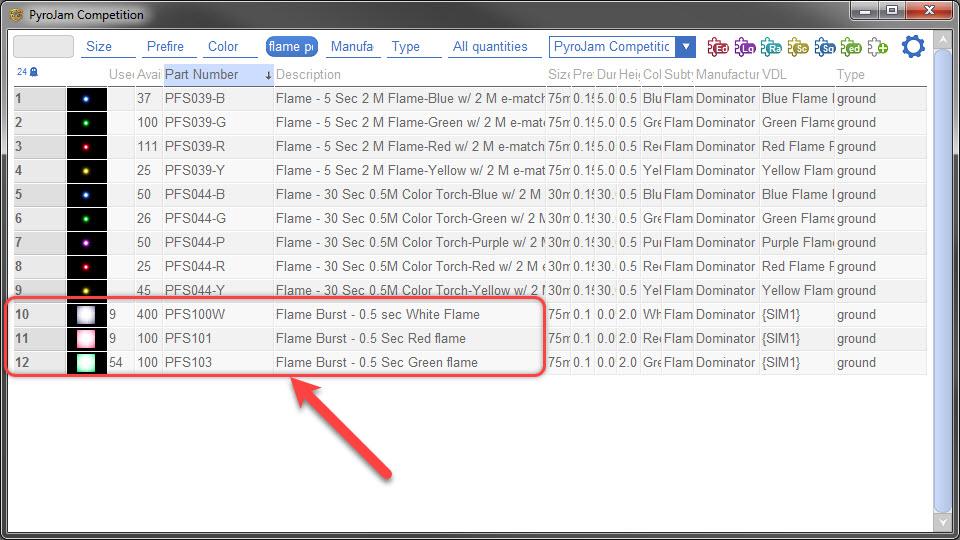
Task: Click the blue 'Sq' puzzle-piece icon
Action: coord(825,47)
